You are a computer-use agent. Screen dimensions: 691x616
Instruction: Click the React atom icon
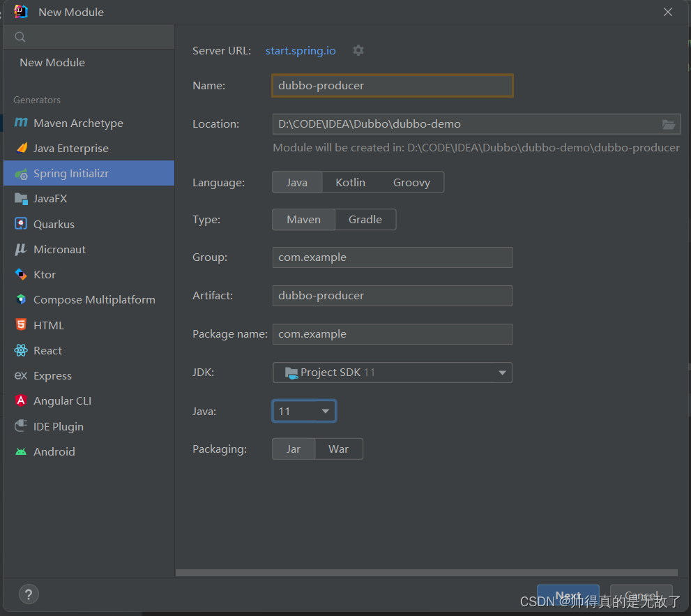[21, 350]
